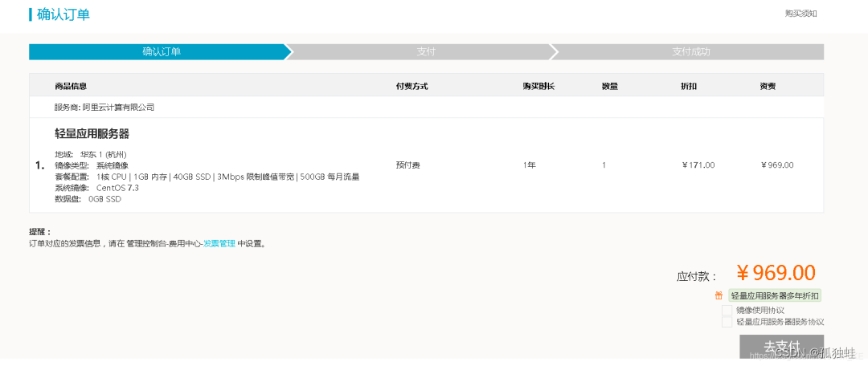Click the gift icon beside the discount tag
Viewport: 868px width, 366px height.
tap(719, 296)
